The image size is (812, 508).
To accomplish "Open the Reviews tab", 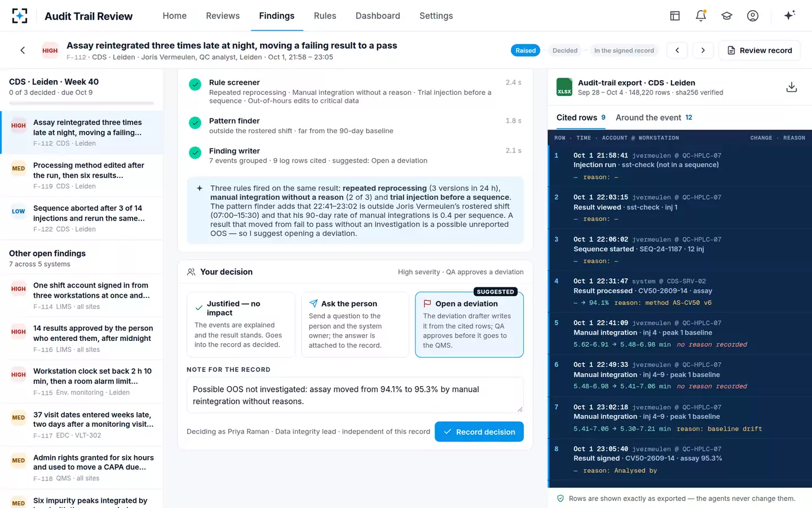I will [223, 16].
